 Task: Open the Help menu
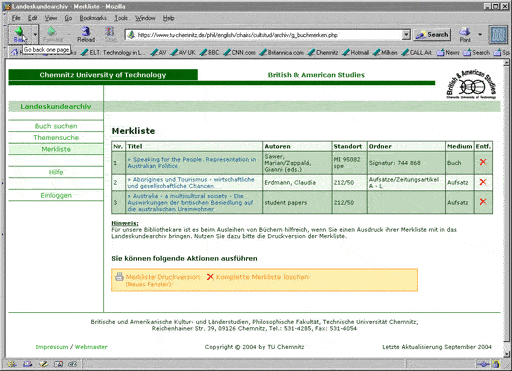click(x=169, y=18)
